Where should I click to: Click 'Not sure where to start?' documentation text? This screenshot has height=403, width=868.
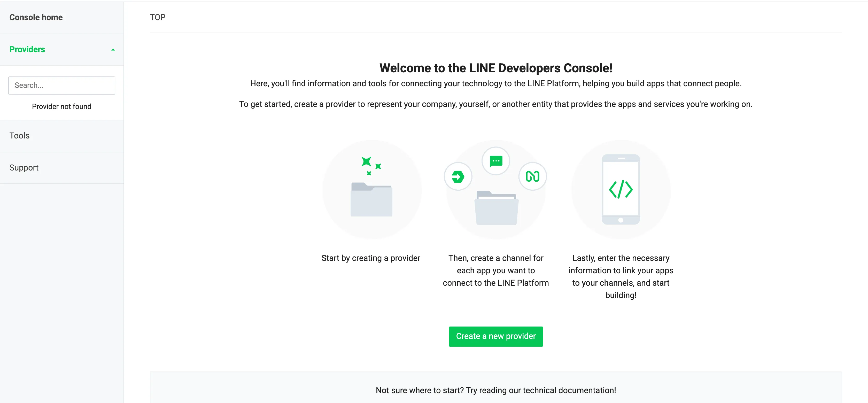[x=496, y=390]
